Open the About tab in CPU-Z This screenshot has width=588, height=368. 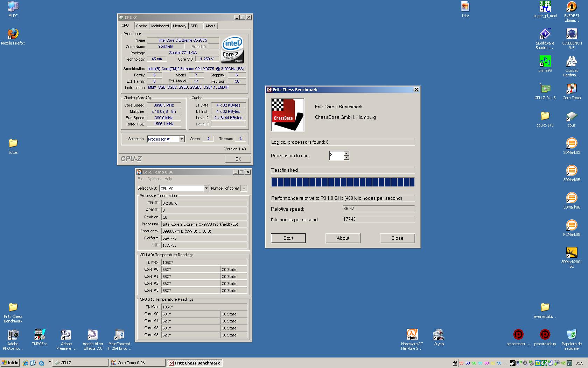210,26
